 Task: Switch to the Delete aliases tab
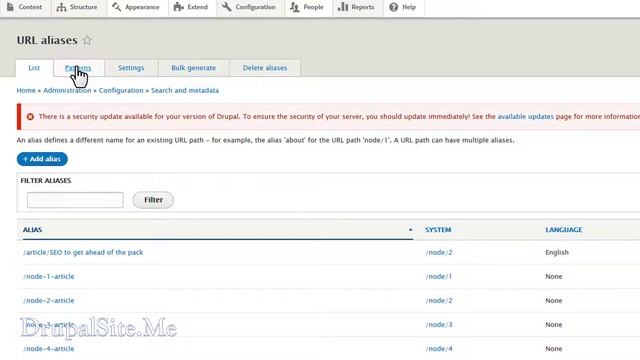coord(265,68)
